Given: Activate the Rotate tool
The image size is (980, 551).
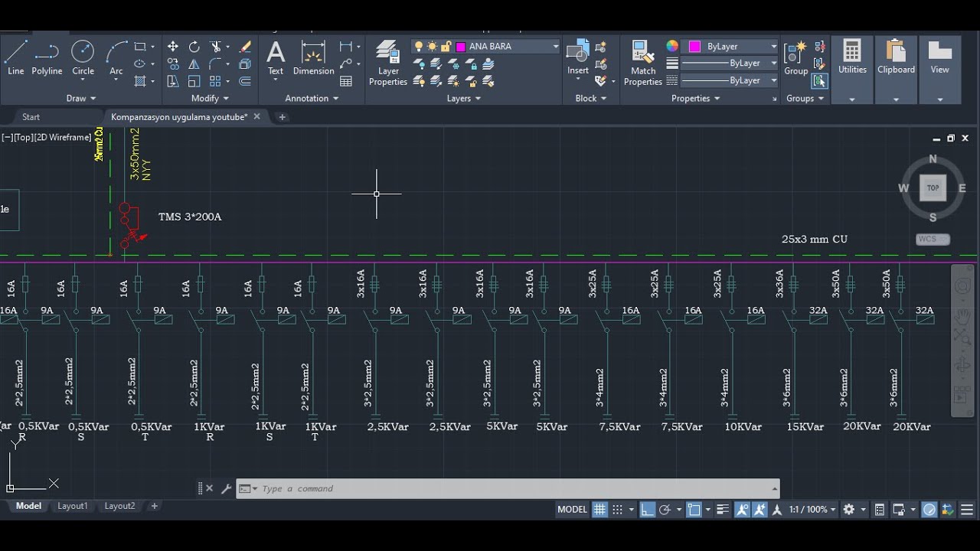Looking at the screenshot, I should point(194,47).
